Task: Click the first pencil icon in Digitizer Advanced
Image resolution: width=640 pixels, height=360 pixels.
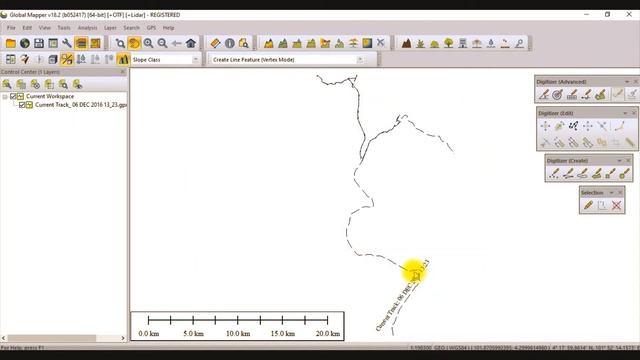Action: point(543,95)
